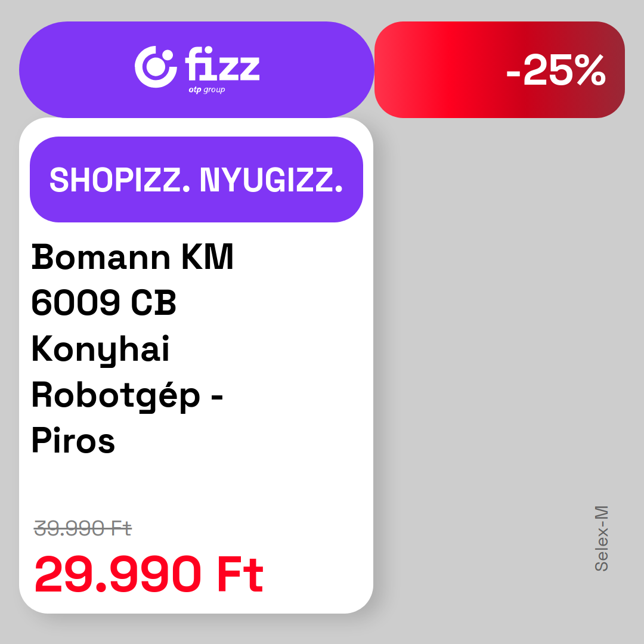644x644 pixels.
Task: Click the -25% discount badge
Action: point(500,70)
